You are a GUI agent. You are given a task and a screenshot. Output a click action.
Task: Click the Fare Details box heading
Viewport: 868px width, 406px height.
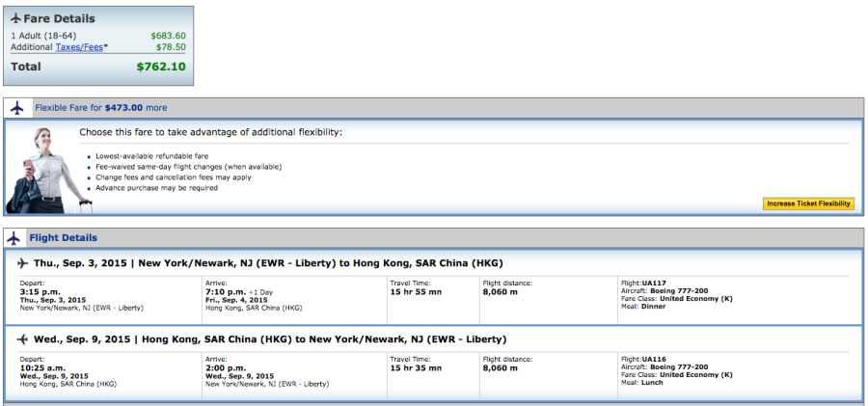(x=59, y=18)
